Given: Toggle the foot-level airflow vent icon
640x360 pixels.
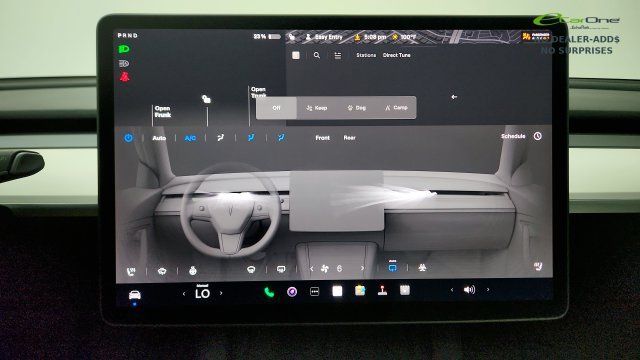Looking at the screenshot, I should 281,138.
